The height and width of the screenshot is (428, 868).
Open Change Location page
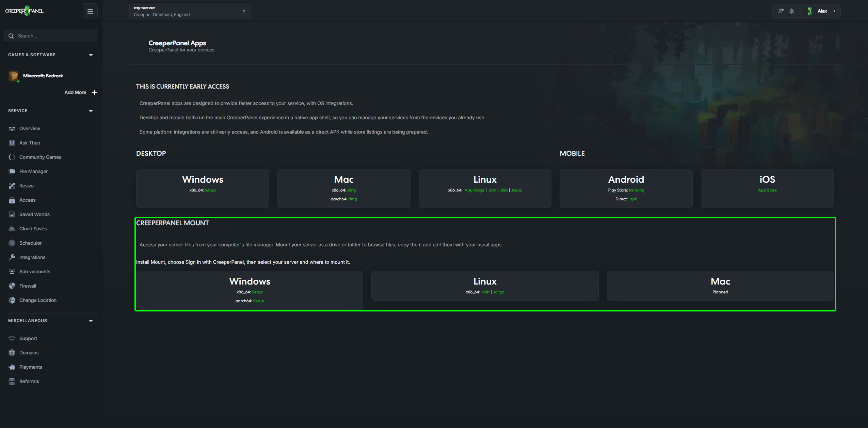(38, 300)
